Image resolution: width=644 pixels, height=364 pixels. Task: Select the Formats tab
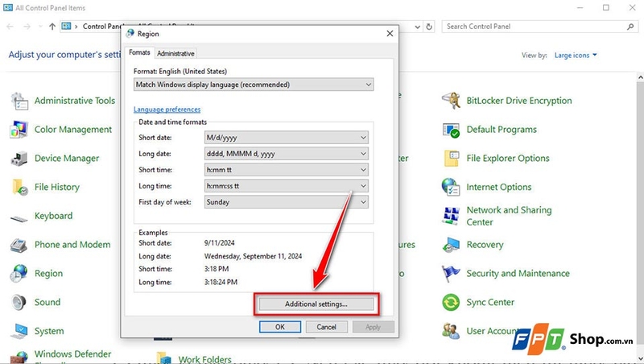tap(139, 52)
